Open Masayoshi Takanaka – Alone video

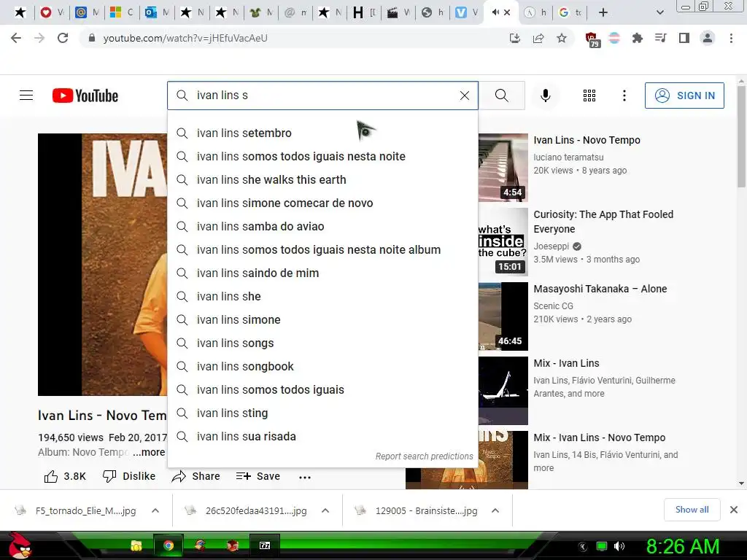click(600, 289)
